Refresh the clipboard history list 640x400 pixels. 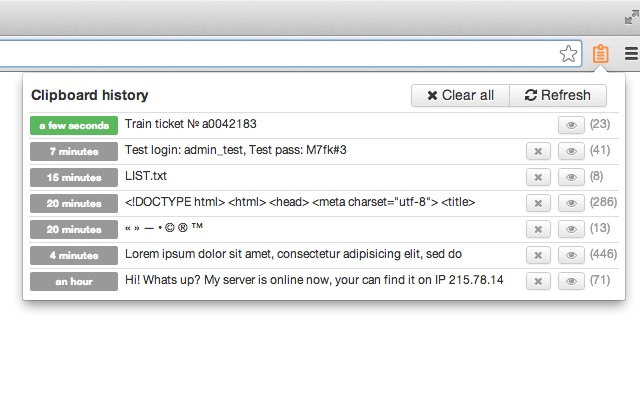coord(557,96)
